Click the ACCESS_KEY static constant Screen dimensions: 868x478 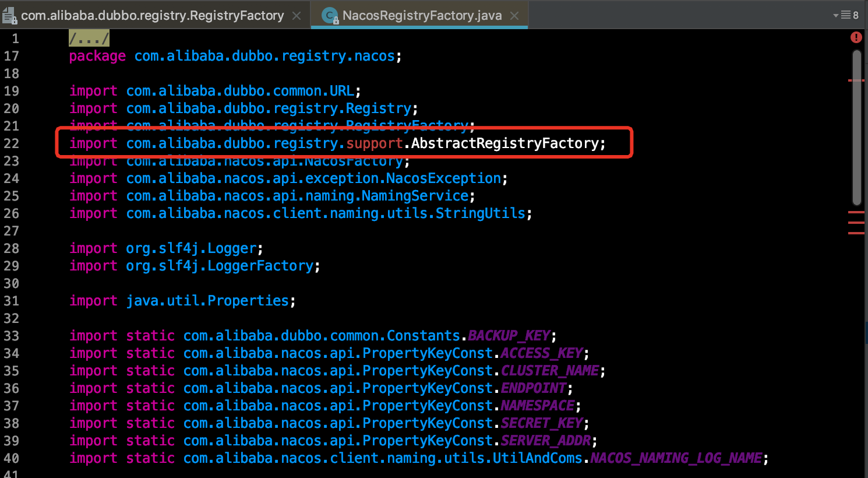tap(542, 353)
